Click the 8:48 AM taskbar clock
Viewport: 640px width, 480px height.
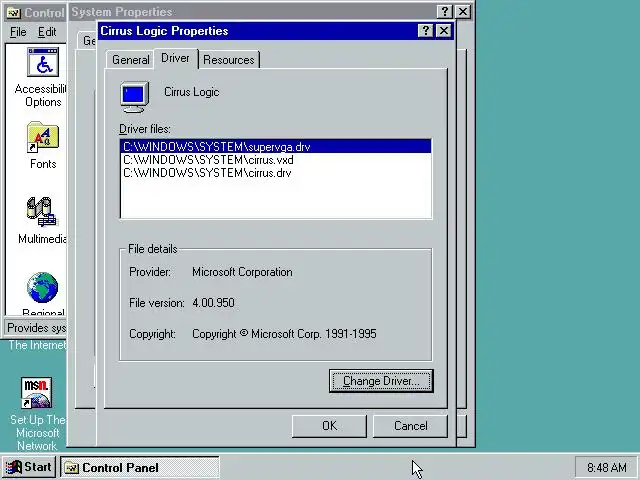click(x=607, y=468)
